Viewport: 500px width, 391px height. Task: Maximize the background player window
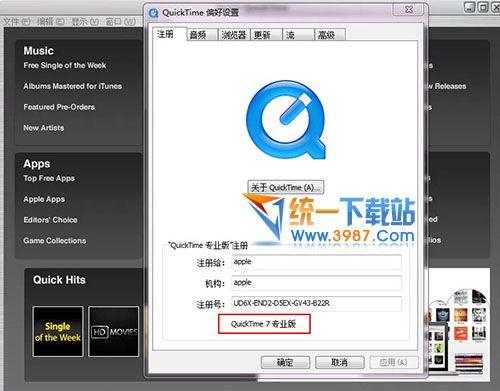tap(483, 7)
